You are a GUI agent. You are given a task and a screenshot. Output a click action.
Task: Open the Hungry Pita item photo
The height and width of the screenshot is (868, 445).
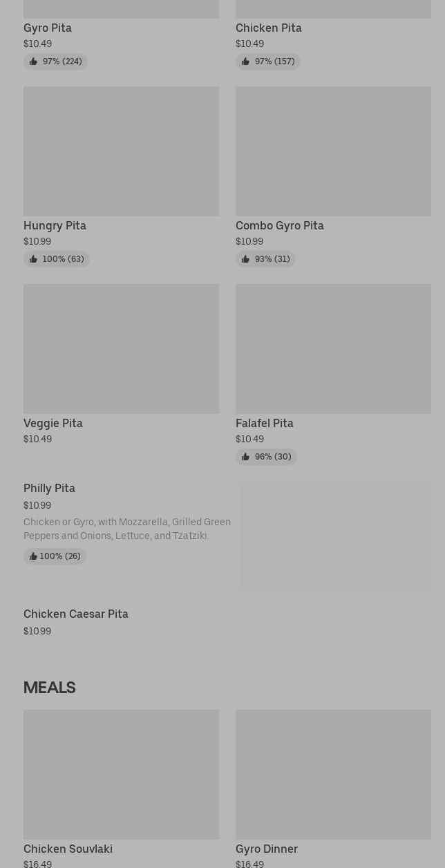121,151
